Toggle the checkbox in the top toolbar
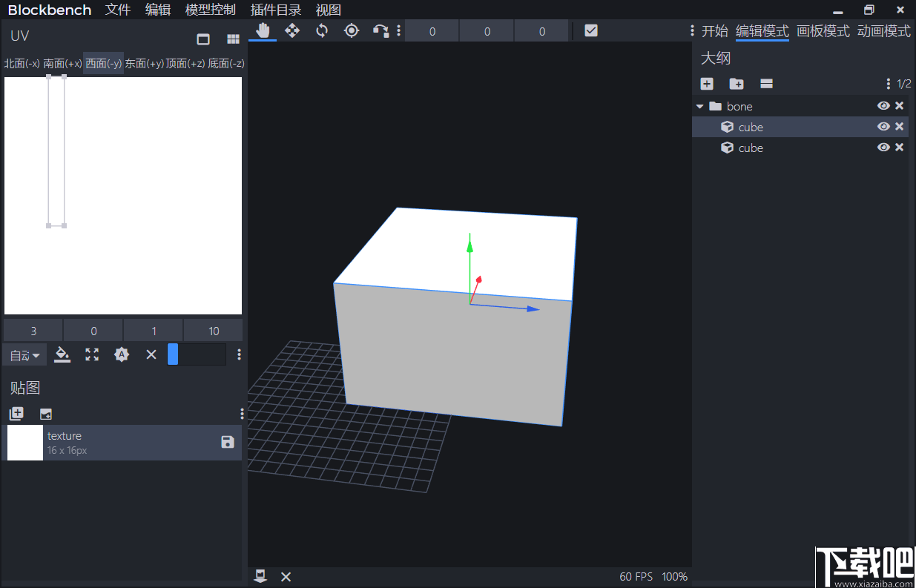Image resolution: width=916 pixels, height=588 pixels. pos(590,30)
